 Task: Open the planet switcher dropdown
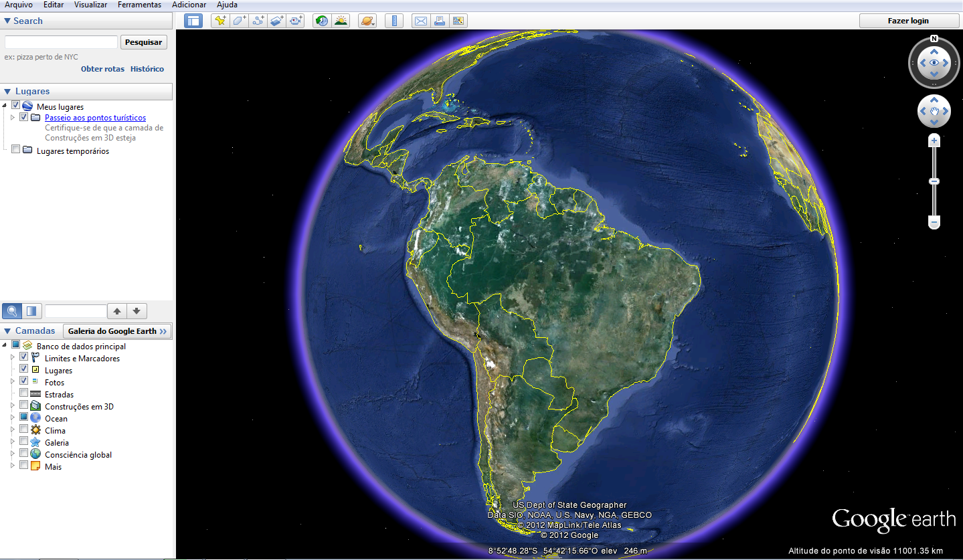367,21
